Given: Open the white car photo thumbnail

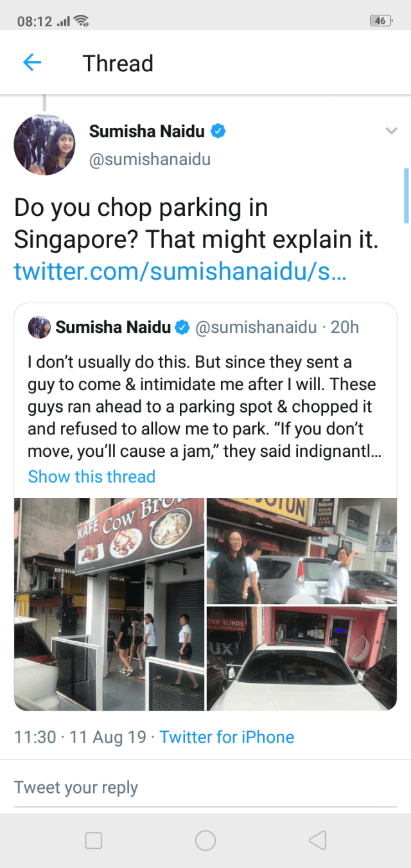Looking at the screenshot, I should point(302,659).
